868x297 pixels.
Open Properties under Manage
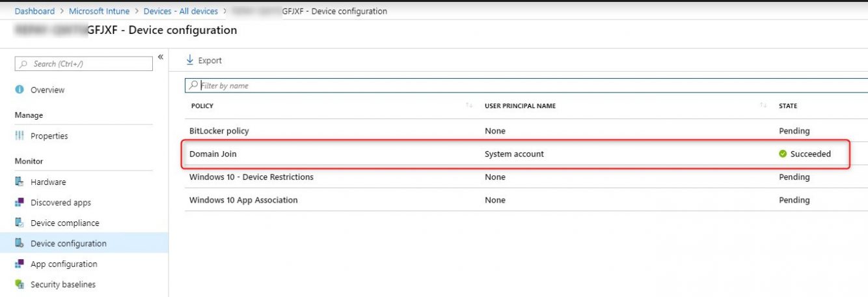click(49, 136)
